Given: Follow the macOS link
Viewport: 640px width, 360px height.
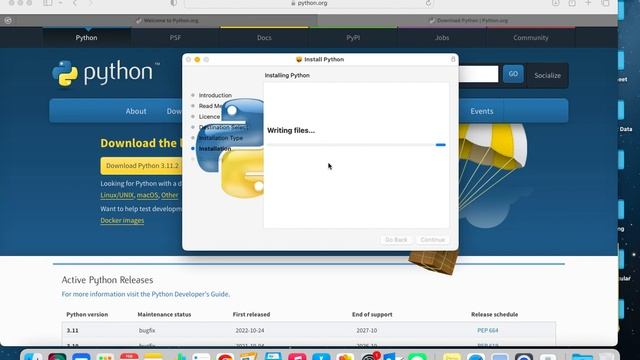Looking at the screenshot, I should pos(147,195).
